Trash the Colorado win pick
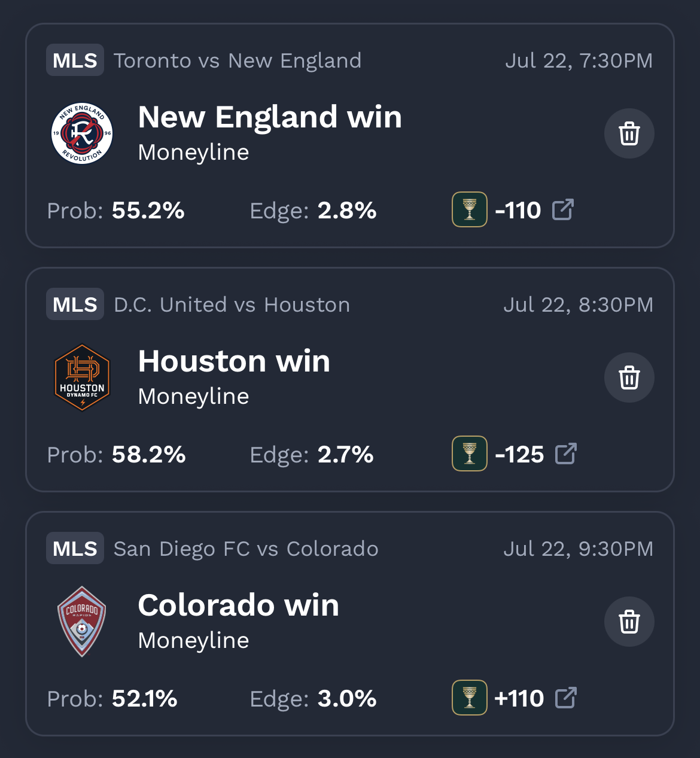This screenshot has width=700, height=758. point(629,622)
